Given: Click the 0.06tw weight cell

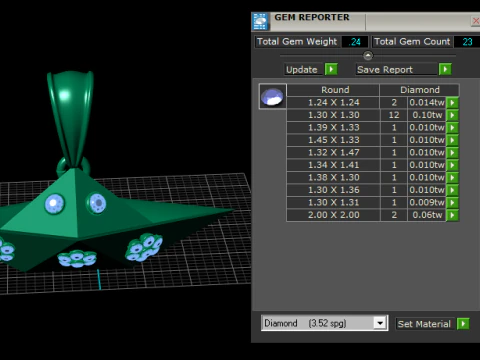Looking at the screenshot, I should [427, 215].
